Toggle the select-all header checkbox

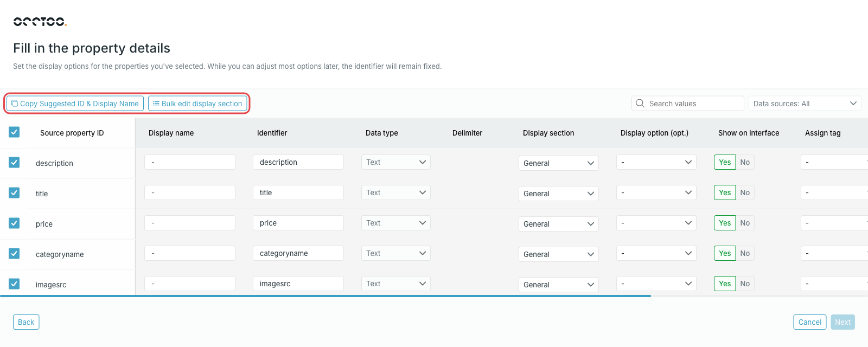pos(14,132)
